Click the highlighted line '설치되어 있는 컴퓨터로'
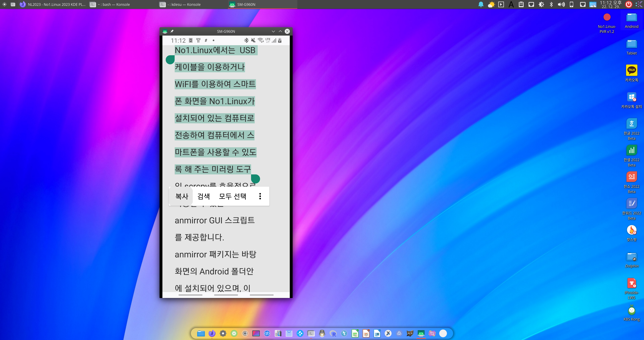644x340 pixels. [214, 118]
